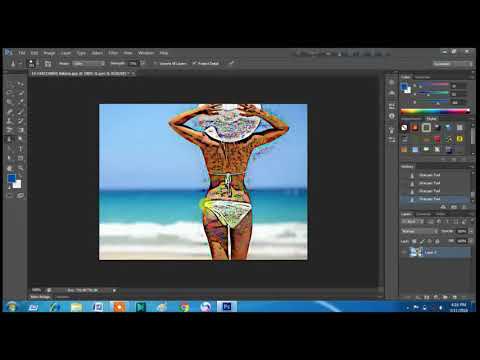Create new snapshot in History panel
This screenshot has height=360, width=480.
(x=454, y=207)
